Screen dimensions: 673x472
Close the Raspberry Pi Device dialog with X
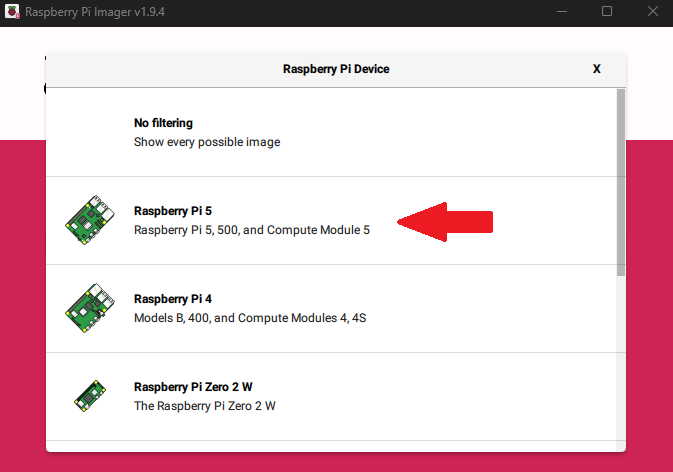click(x=597, y=69)
